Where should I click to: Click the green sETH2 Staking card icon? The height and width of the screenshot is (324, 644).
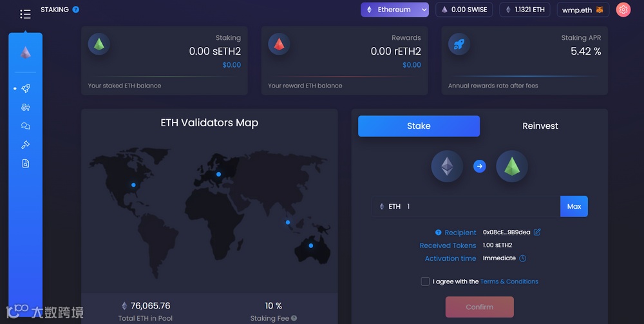coord(99,44)
